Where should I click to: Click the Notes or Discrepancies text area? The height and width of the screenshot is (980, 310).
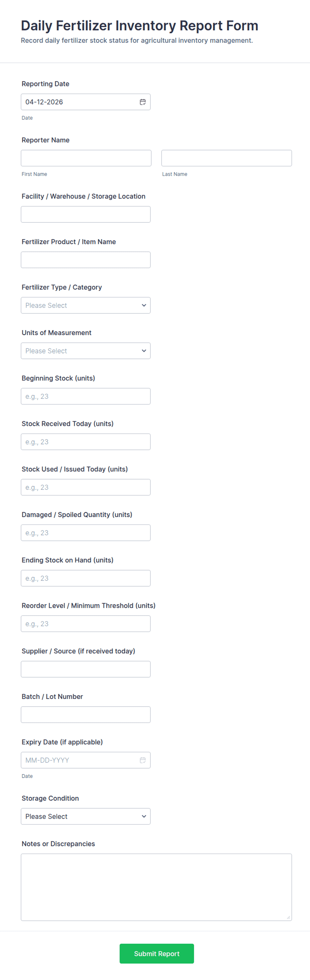pos(156,887)
